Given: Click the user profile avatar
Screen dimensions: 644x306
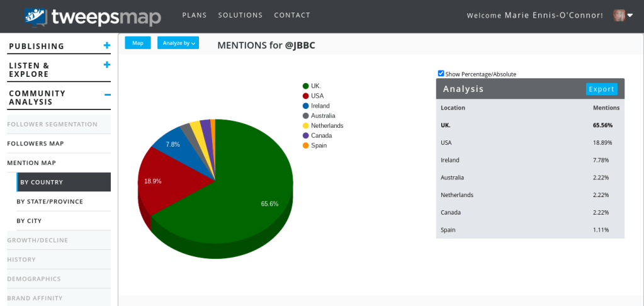Looking at the screenshot, I should pos(619,15).
